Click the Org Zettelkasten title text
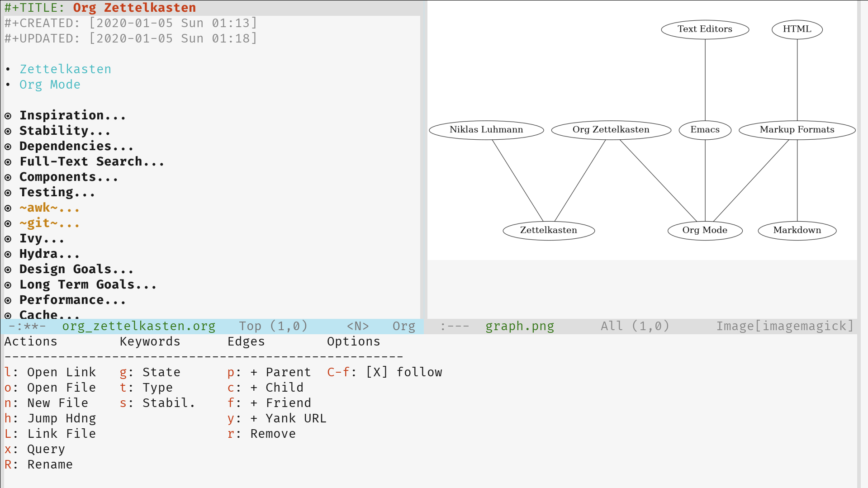 (134, 8)
